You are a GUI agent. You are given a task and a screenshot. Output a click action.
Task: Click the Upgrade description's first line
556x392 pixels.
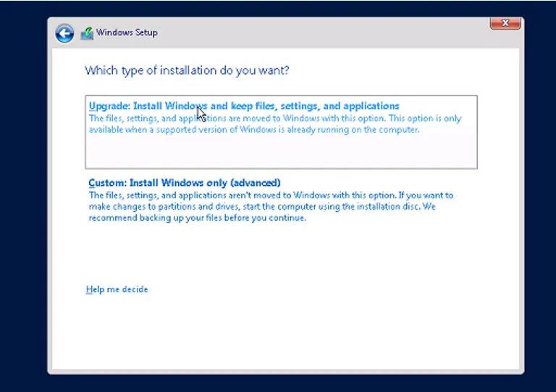(275, 119)
